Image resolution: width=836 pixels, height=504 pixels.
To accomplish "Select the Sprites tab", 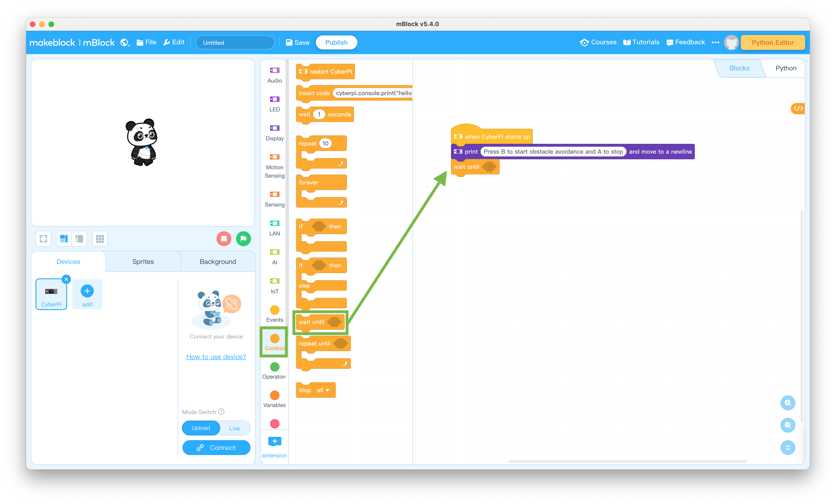I will click(143, 261).
